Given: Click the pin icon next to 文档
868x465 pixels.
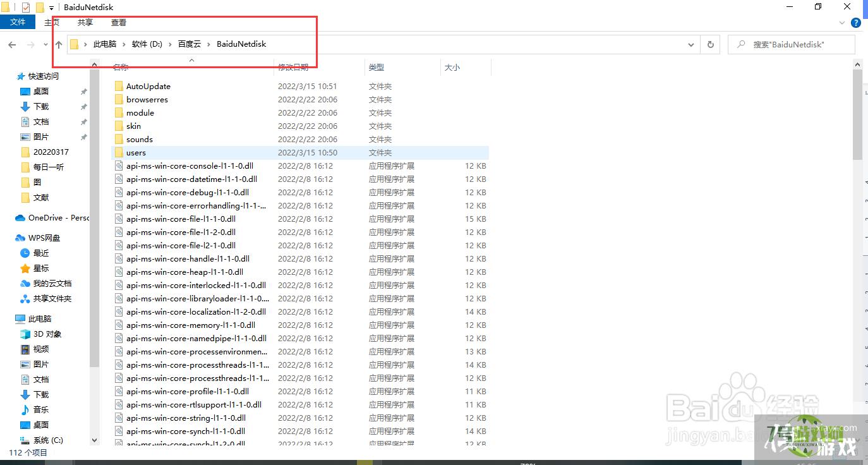Looking at the screenshot, I should [x=83, y=122].
